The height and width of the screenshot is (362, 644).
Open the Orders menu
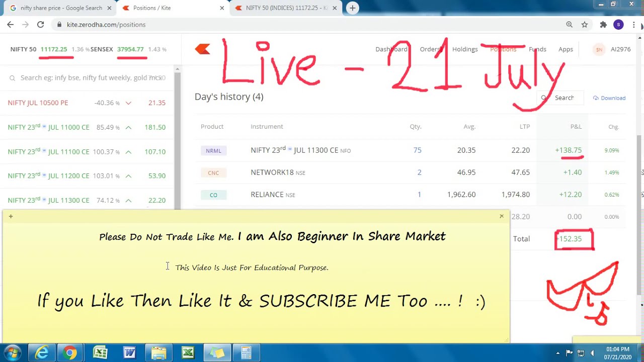(431, 49)
